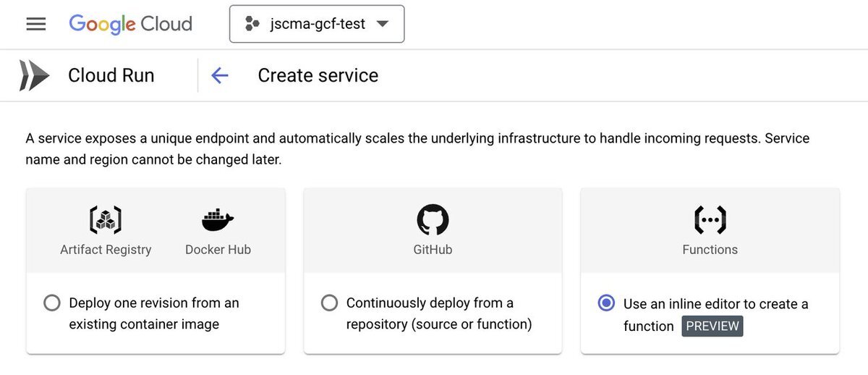868x375 pixels.
Task: Select use an inline editor option
Action: 606,303
